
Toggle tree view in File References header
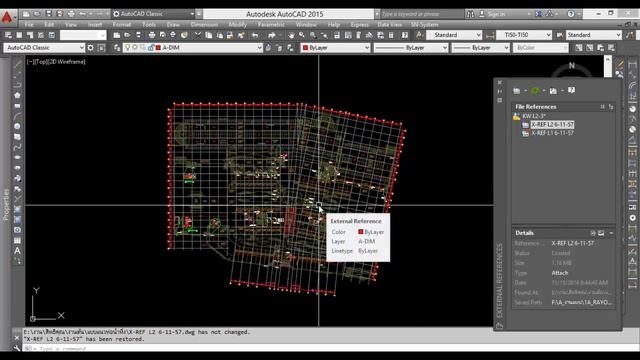(611, 107)
